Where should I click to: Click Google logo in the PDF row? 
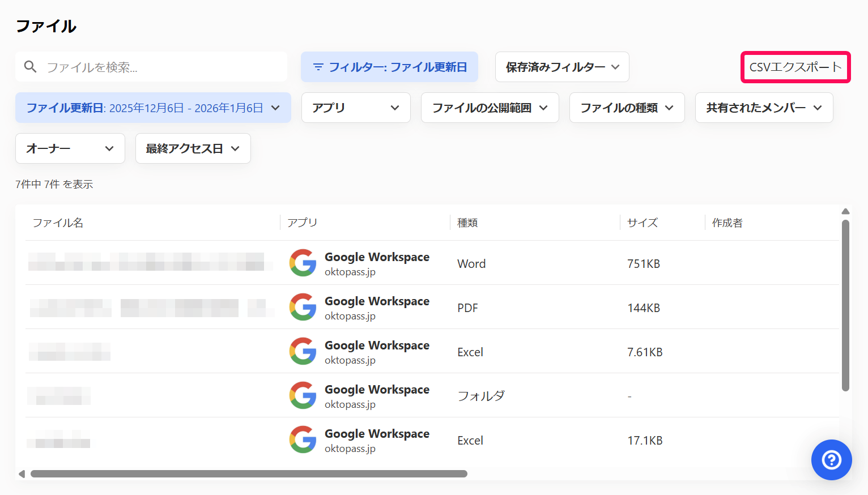303,307
